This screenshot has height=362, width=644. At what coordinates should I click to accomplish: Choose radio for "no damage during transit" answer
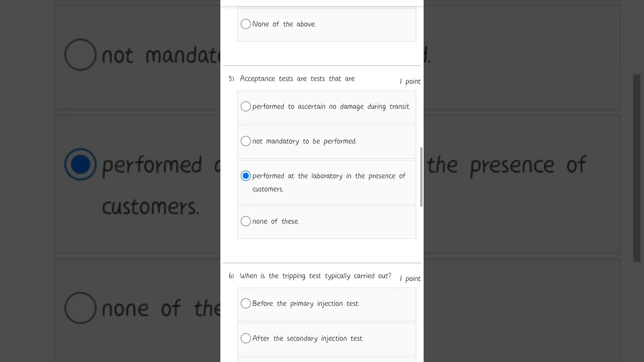[246, 107]
